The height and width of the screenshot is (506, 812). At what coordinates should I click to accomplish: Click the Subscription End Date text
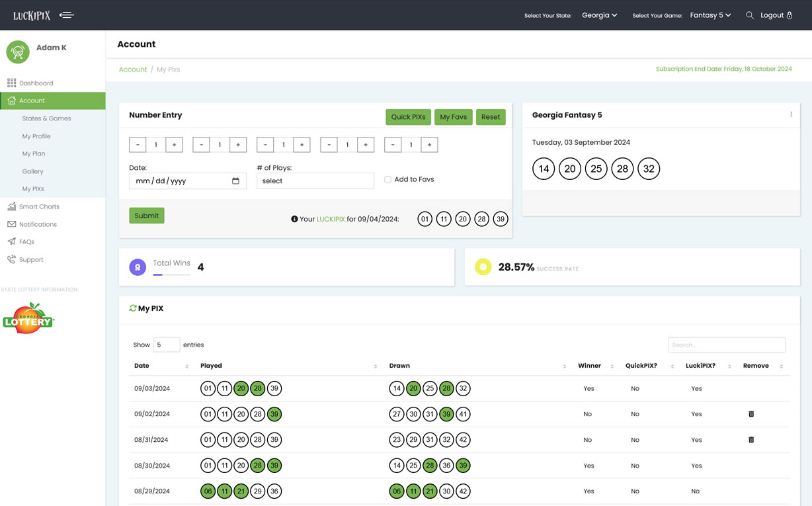(x=724, y=69)
